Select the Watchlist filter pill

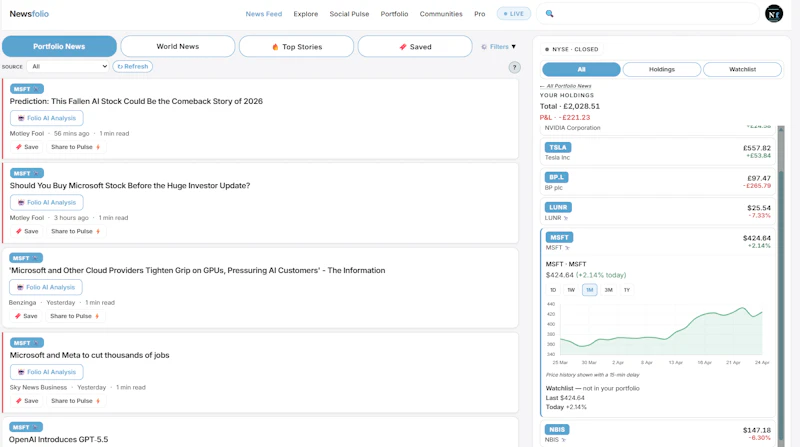click(x=742, y=69)
